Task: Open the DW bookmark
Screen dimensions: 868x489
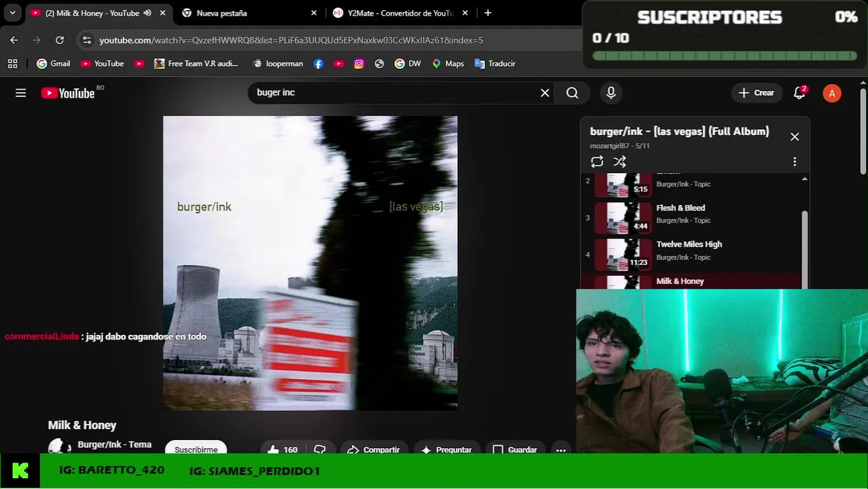Action: point(408,63)
